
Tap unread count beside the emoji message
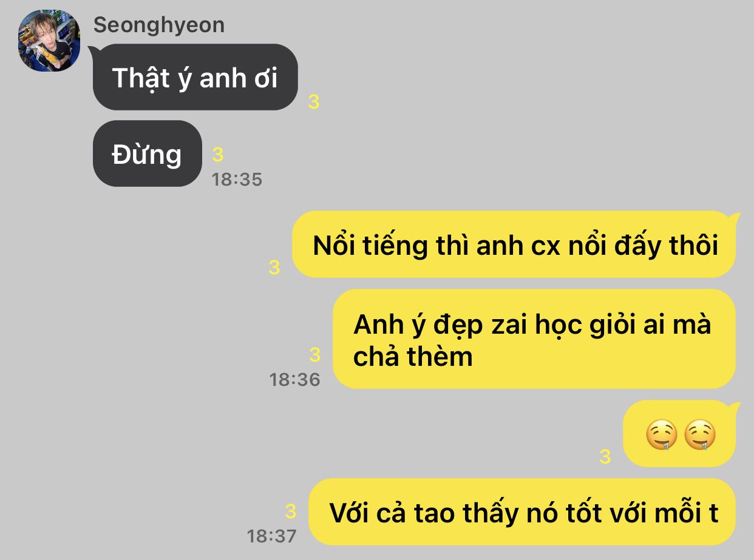(605, 457)
